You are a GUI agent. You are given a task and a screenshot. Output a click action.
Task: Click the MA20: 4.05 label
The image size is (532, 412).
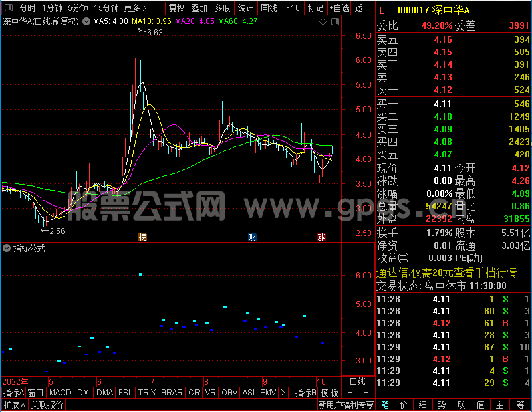click(195, 21)
